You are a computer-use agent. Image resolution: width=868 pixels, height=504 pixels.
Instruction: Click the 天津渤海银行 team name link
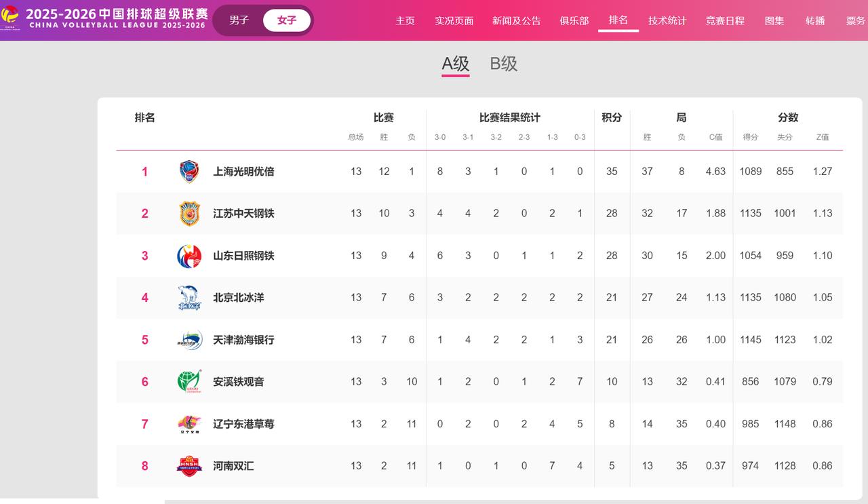tap(243, 340)
